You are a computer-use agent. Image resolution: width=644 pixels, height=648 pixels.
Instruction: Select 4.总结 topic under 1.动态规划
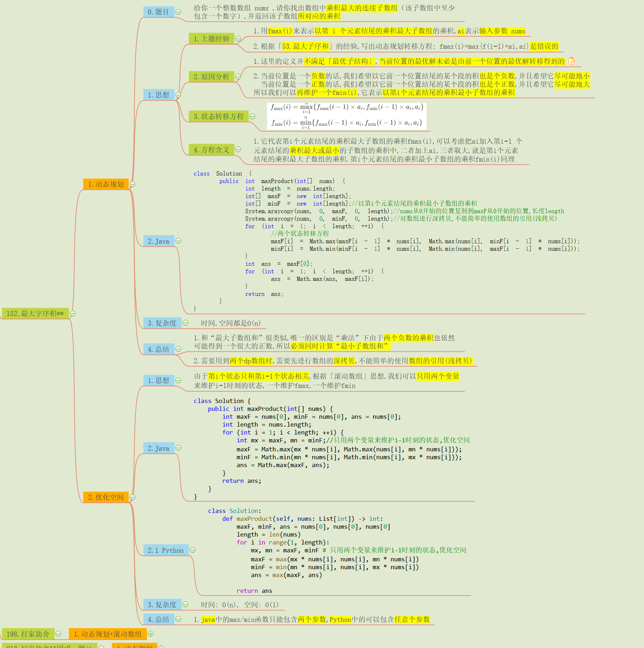(x=159, y=349)
